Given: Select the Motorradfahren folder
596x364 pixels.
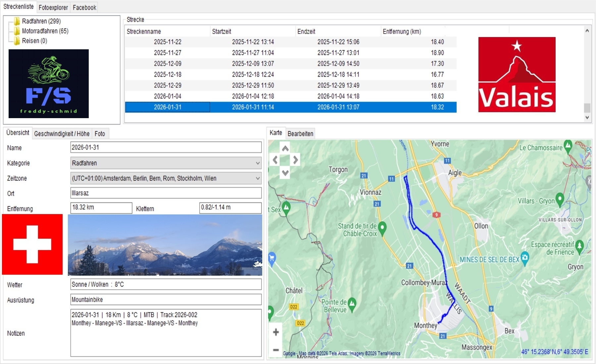Looking at the screenshot, I should click(x=45, y=31).
